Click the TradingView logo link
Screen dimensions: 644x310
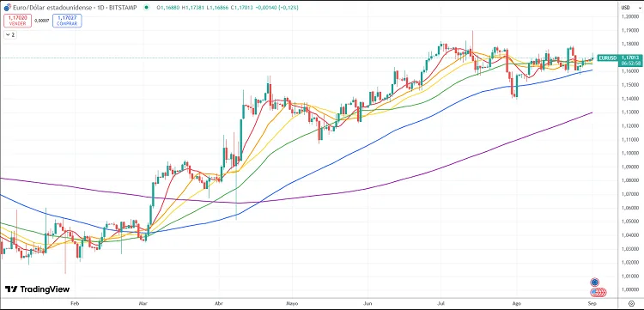tap(38, 289)
